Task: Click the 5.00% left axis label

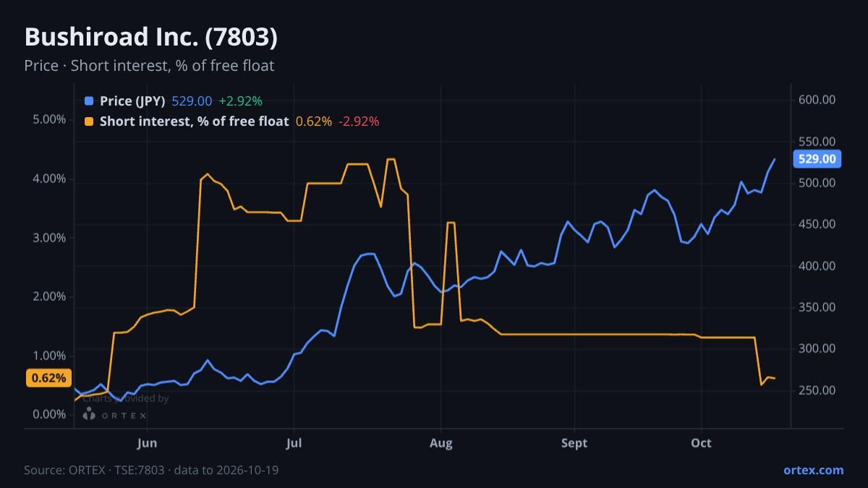Action: 49,119
